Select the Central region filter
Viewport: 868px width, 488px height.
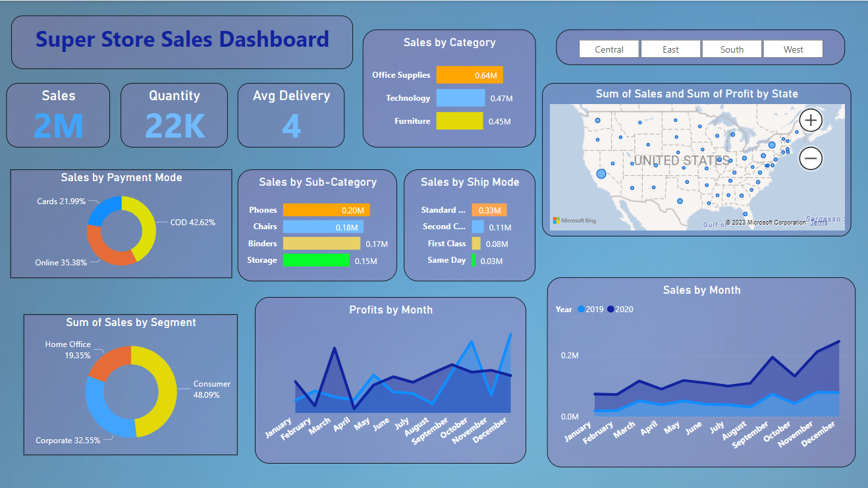609,49
